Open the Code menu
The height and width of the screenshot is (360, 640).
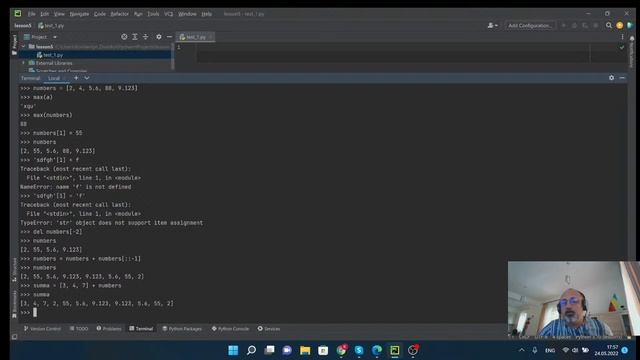pyautogui.click(x=100, y=14)
